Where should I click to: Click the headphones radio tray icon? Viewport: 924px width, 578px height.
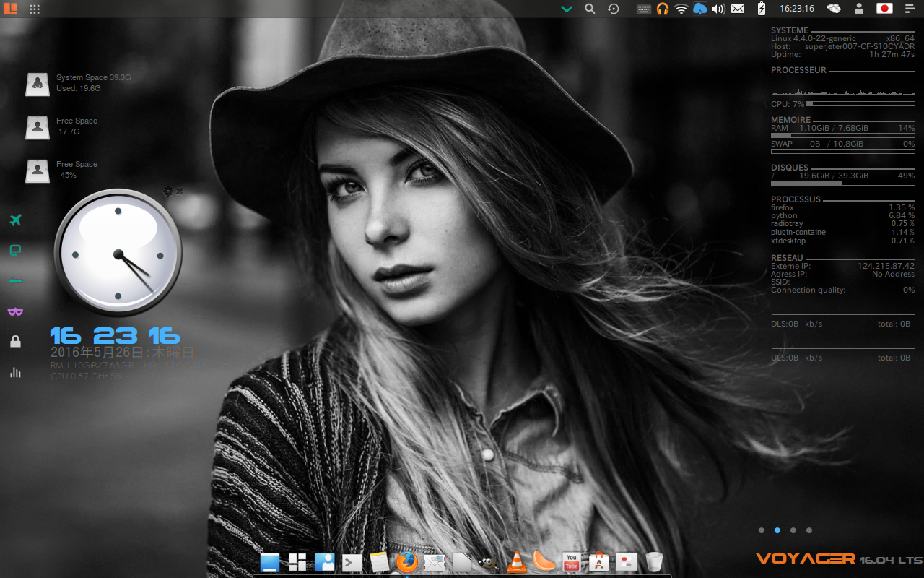pyautogui.click(x=663, y=9)
